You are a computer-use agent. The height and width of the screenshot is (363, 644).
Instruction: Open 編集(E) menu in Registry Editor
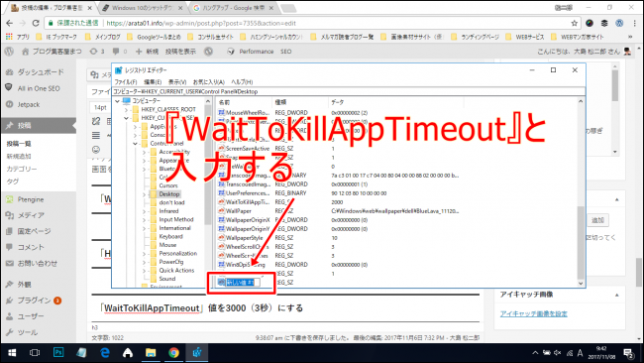click(x=153, y=81)
